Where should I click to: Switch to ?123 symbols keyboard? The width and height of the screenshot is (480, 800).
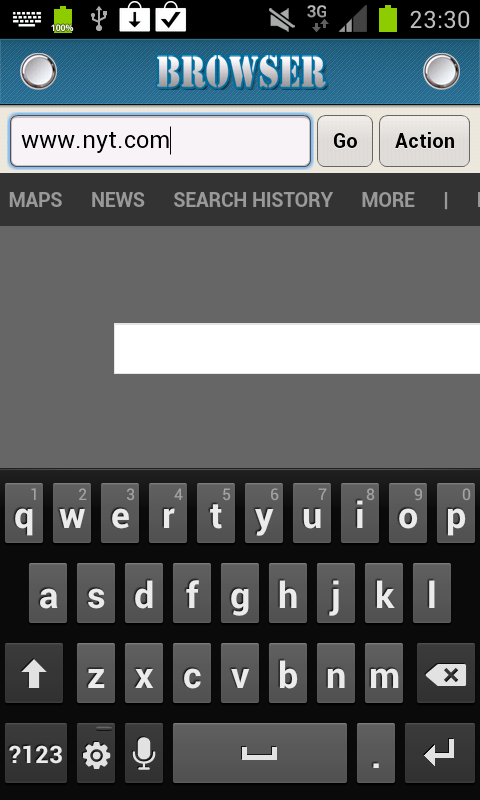[x=36, y=753]
